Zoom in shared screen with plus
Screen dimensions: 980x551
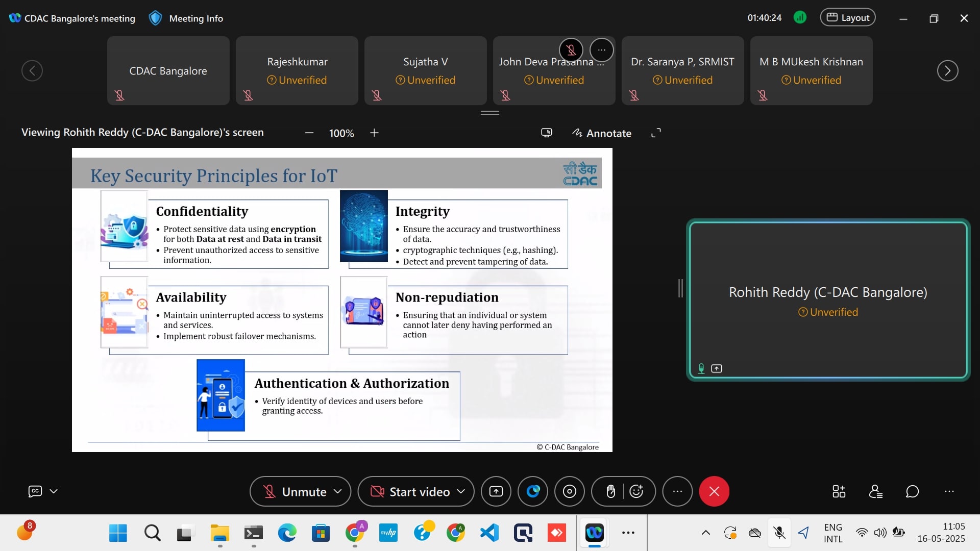coord(374,133)
